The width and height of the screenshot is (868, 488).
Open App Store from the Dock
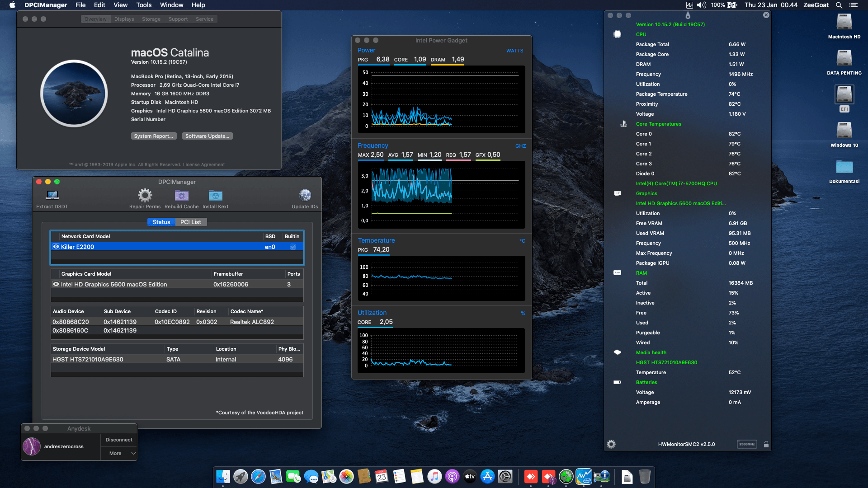(487, 476)
